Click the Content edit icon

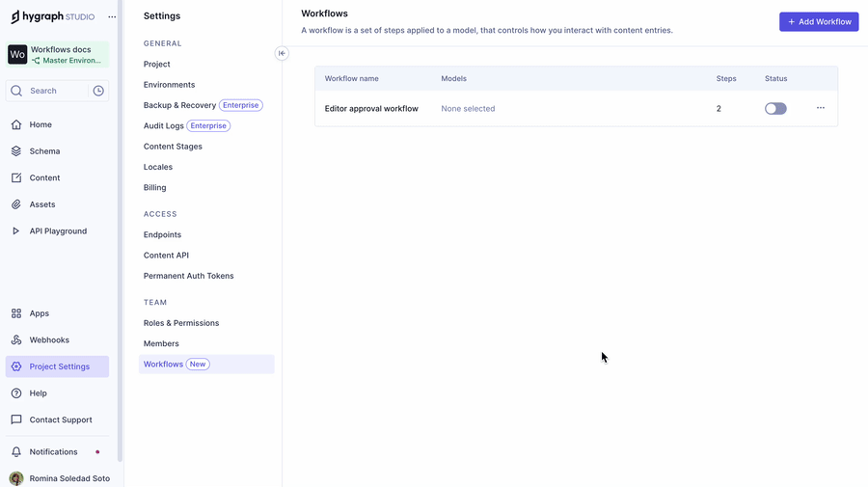click(x=16, y=178)
